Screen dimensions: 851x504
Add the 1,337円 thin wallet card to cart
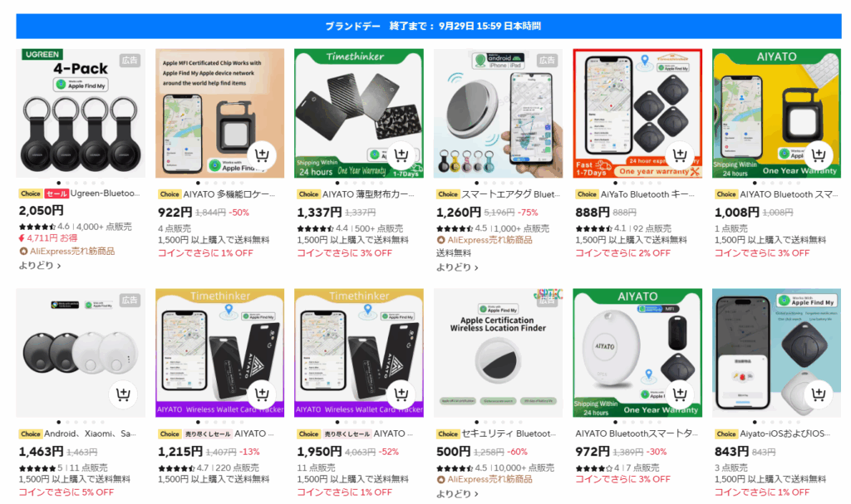click(401, 155)
